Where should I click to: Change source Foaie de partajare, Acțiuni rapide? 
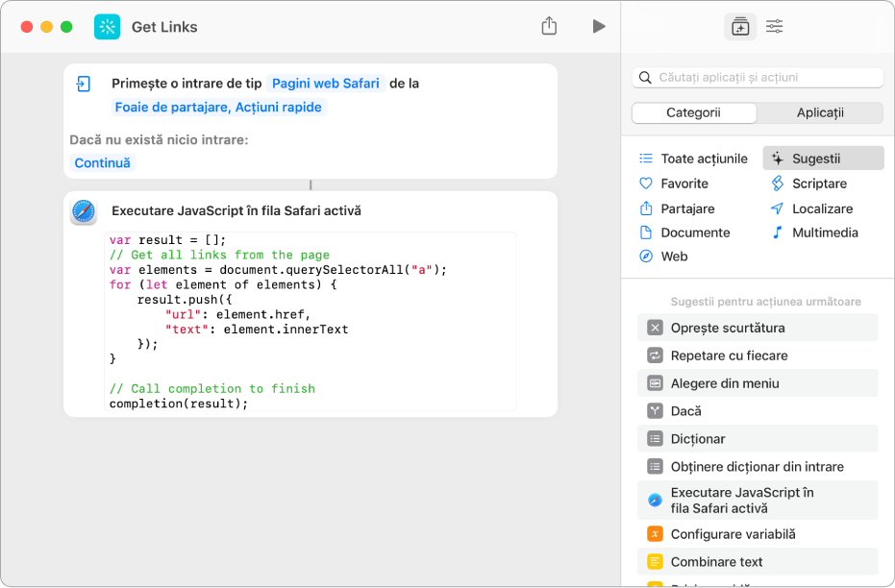click(218, 108)
